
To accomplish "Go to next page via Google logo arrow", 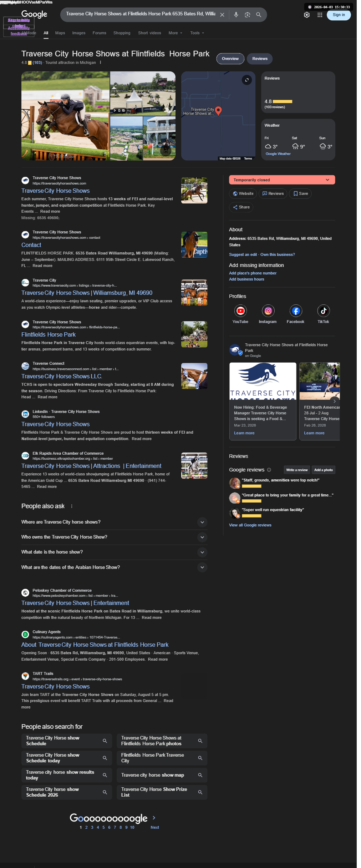I will [154, 818].
